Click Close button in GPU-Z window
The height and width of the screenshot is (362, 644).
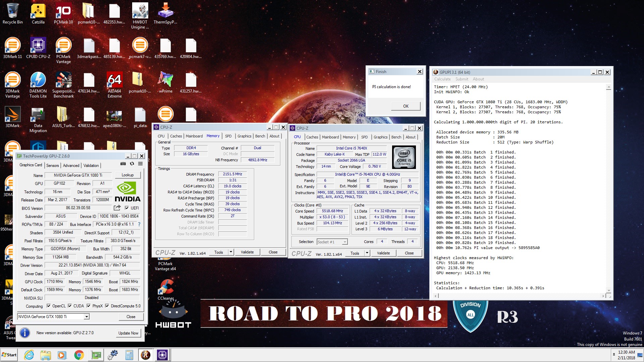[131, 317]
